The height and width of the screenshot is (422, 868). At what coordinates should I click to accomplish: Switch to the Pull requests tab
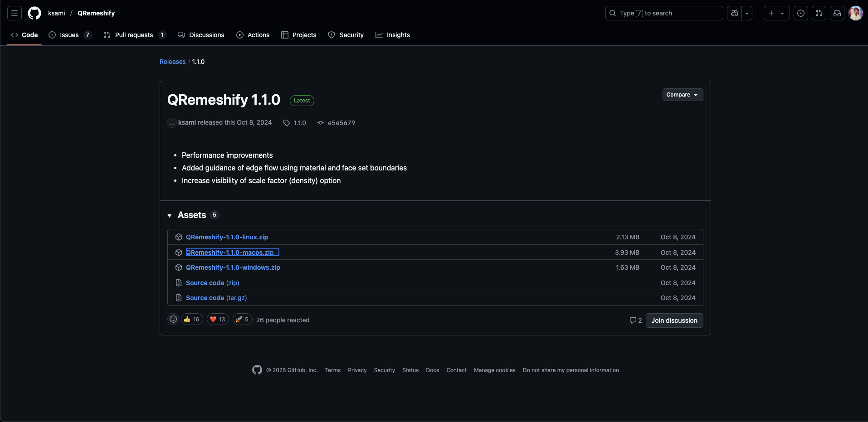tap(135, 35)
